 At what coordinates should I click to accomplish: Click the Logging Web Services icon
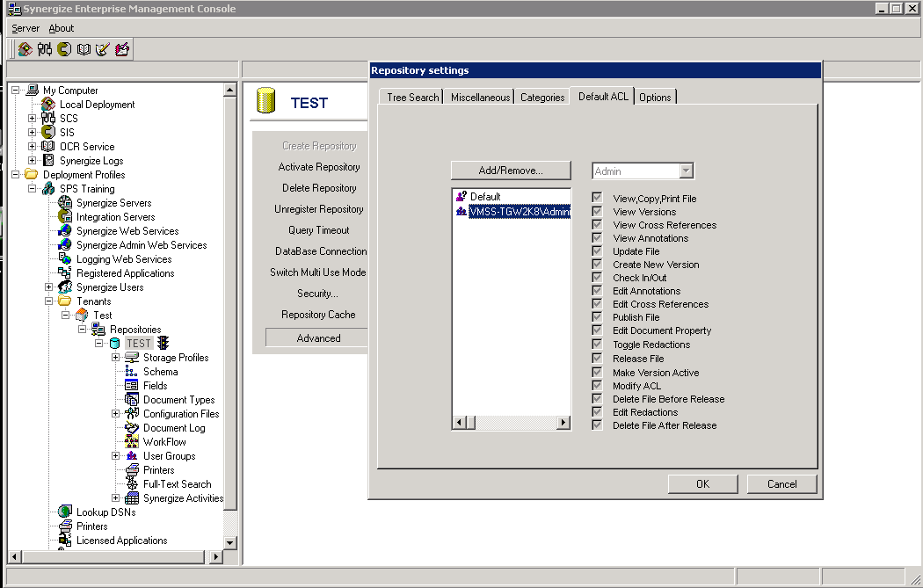coord(65,259)
